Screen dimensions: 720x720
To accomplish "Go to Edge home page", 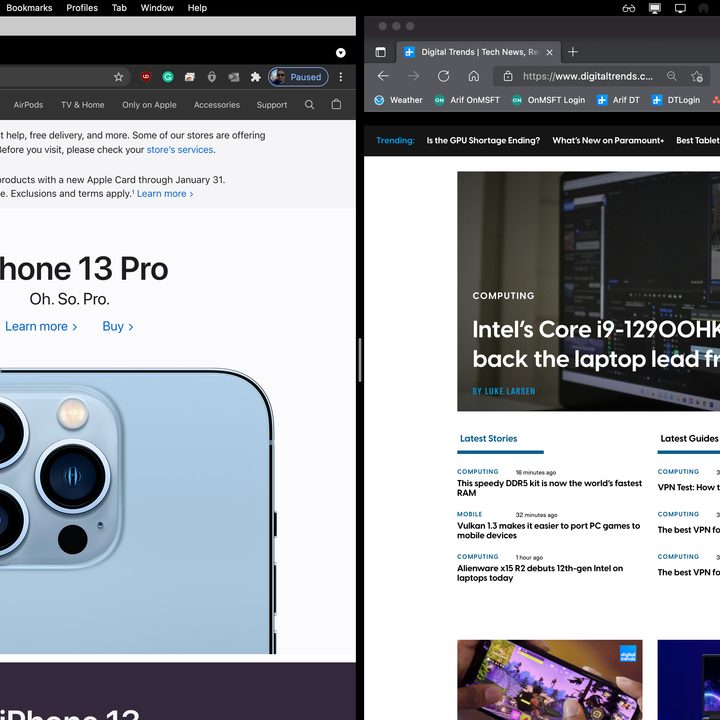I will pos(473,76).
